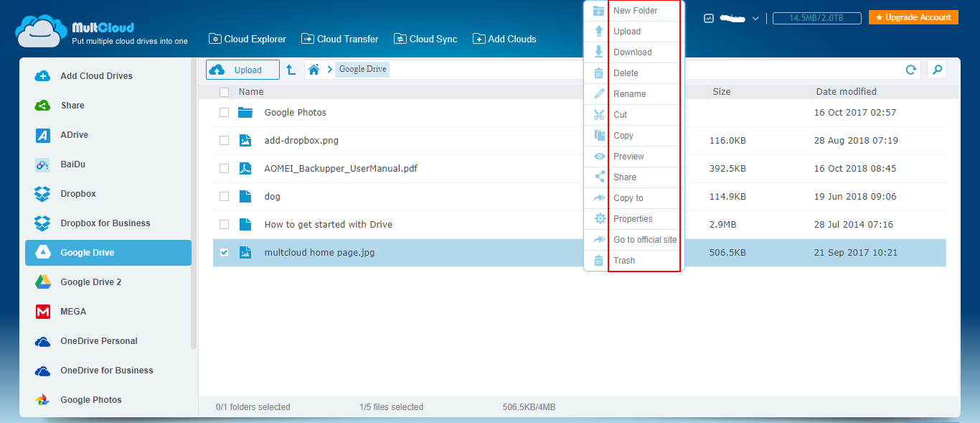Click the eye Preview icon in context menu
This screenshot has width=980, height=423.
pyautogui.click(x=599, y=157)
